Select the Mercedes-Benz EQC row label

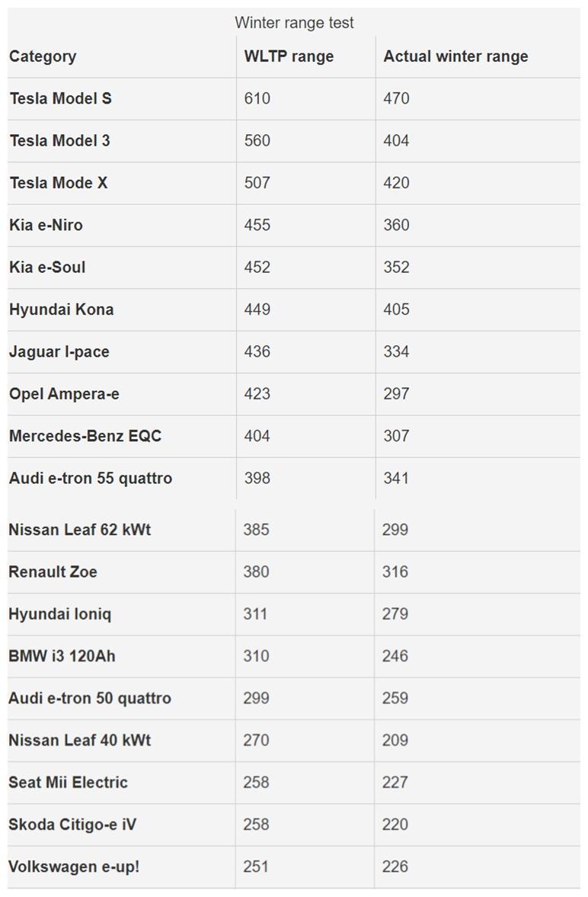pos(85,436)
